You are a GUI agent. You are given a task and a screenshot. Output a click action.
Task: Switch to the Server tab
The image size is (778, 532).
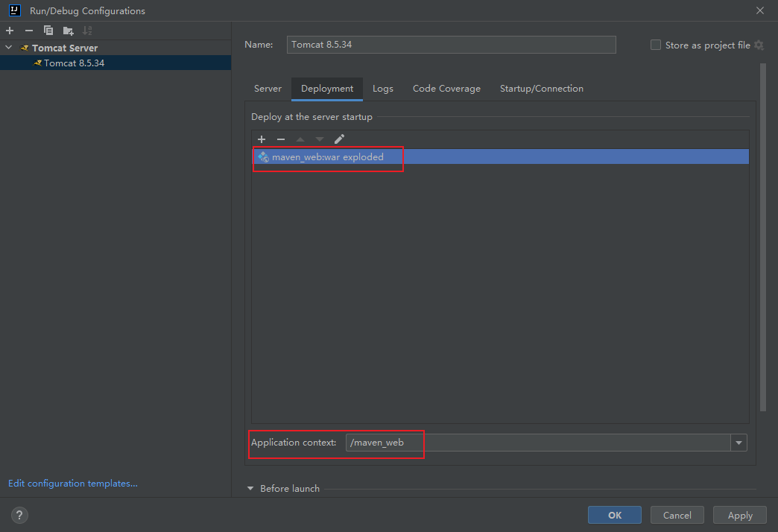pos(268,89)
